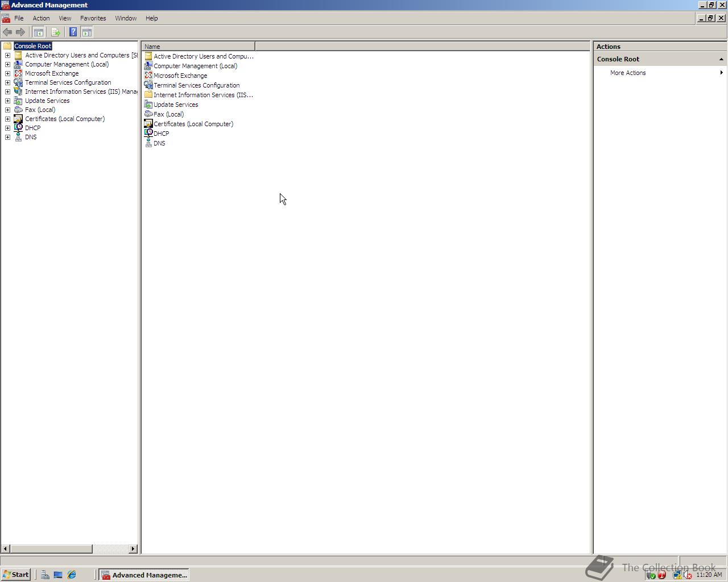Click the Computer Management tree icon
The width and height of the screenshot is (728, 582).
(x=18, y=64)
